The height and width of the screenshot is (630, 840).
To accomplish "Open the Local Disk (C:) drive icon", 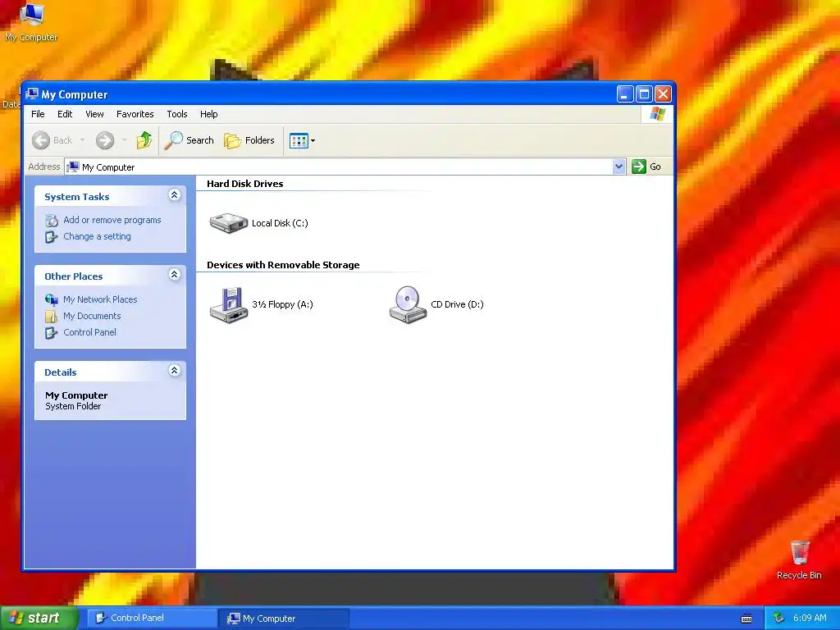I will (x=228, y=223).
